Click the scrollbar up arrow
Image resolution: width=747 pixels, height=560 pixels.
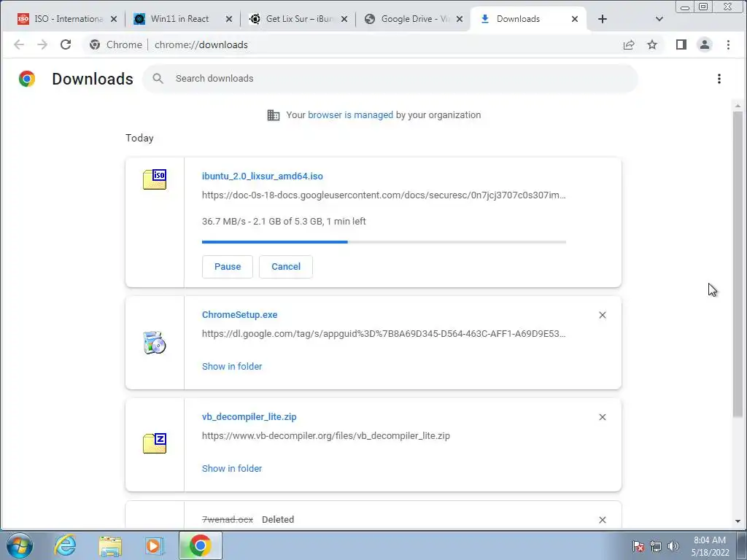click(x=738, y=106)
